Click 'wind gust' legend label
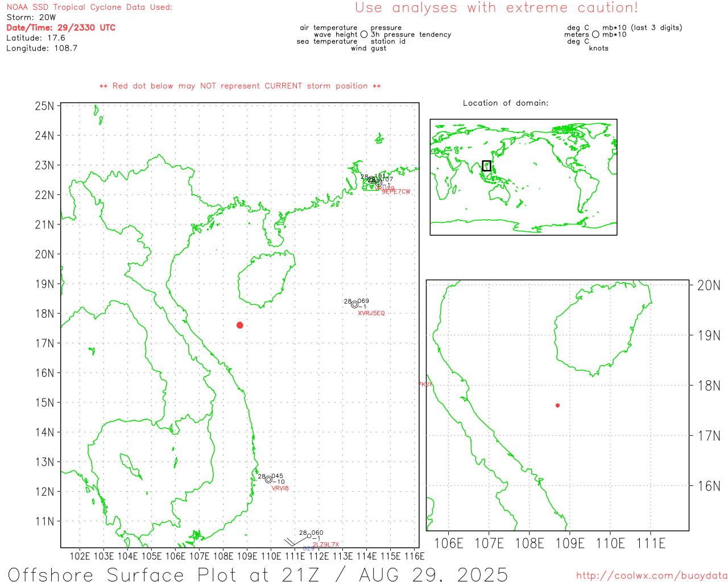The width and height of the screenshot is (728, 582). point(369,48)
